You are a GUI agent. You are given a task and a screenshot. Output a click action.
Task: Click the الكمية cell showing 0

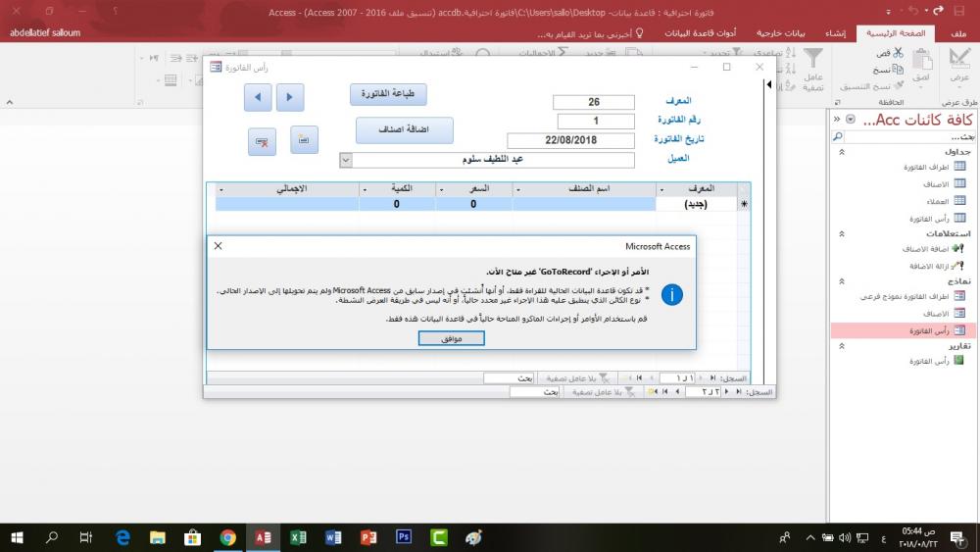pyautogui.click(x=397, y=204)
